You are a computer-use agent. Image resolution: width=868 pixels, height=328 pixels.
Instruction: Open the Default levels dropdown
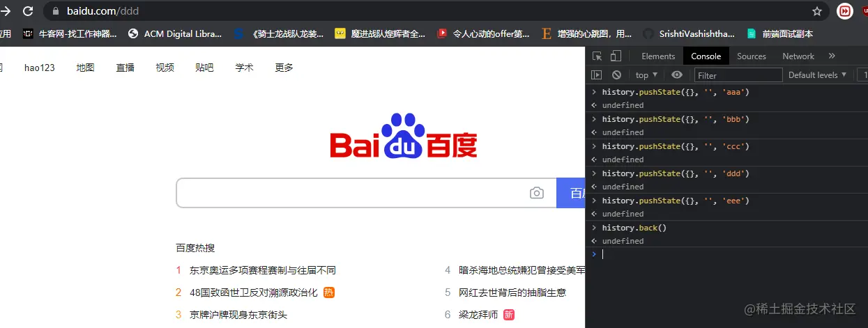coord(818,75)
